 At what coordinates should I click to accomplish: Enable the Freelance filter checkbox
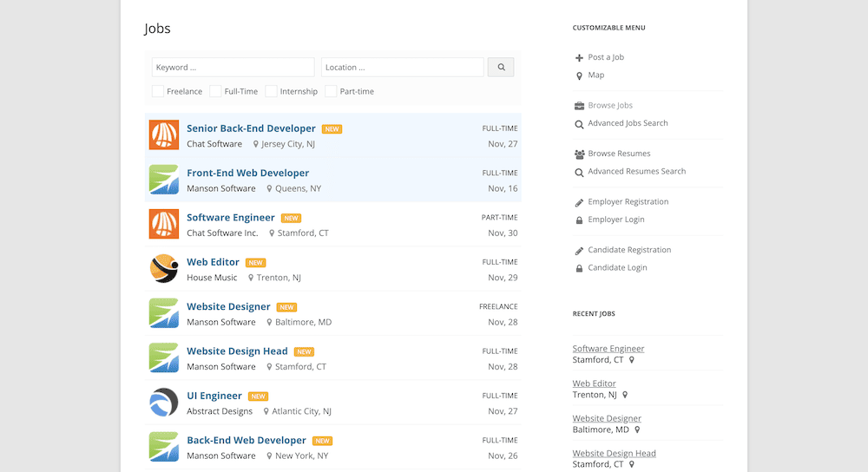(x=158, y=91)
